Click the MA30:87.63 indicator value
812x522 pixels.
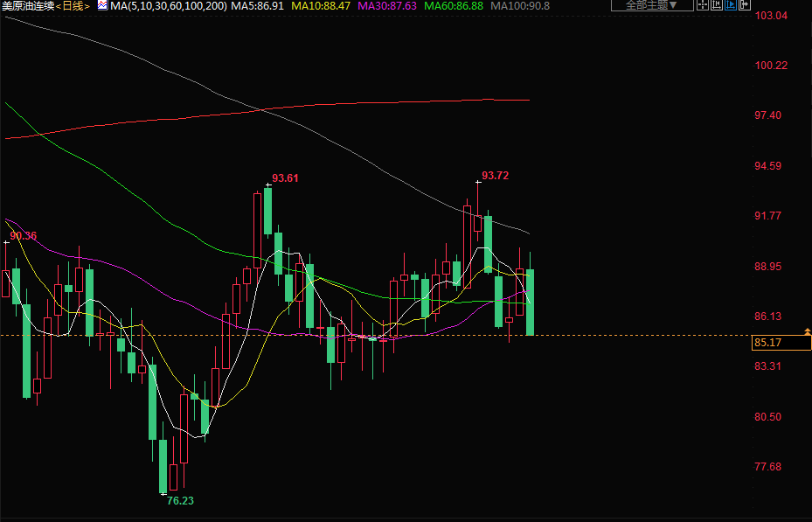pyautogui.click(x=387, y=6)
